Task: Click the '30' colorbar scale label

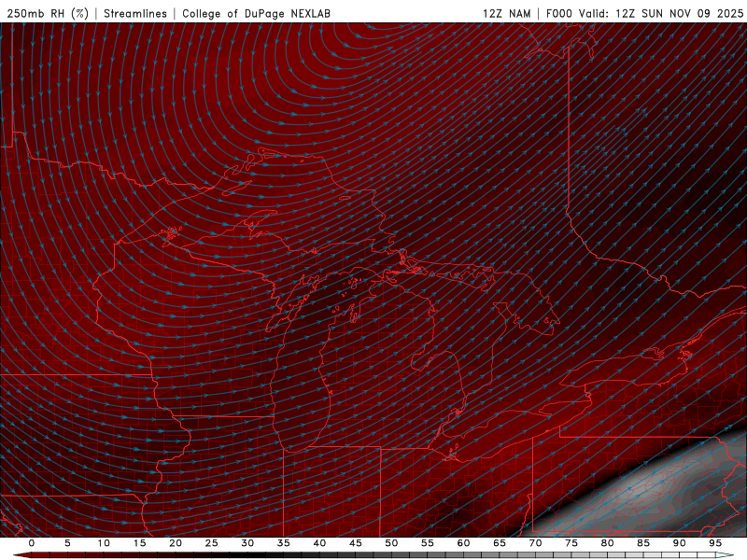Action: click(x=247, y=543)
